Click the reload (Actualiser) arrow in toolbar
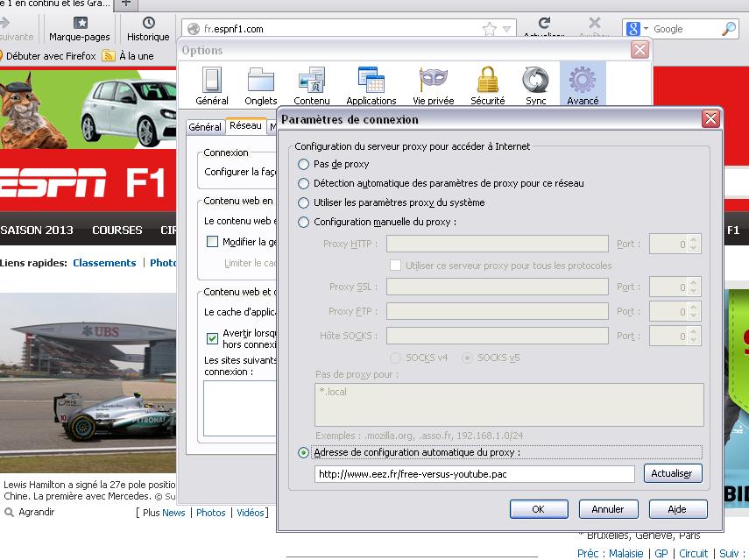The width and height of the screenshot is (749, 560). 544,23
